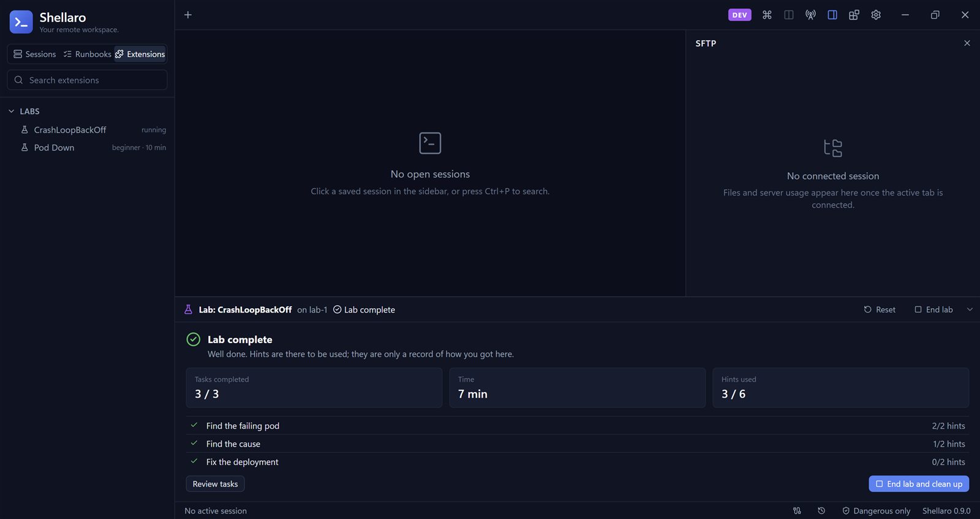Click the DEV badge in the title bar
Image resolution: width=980 pixels, height=519 pixels.
click(x=739, y=15)
